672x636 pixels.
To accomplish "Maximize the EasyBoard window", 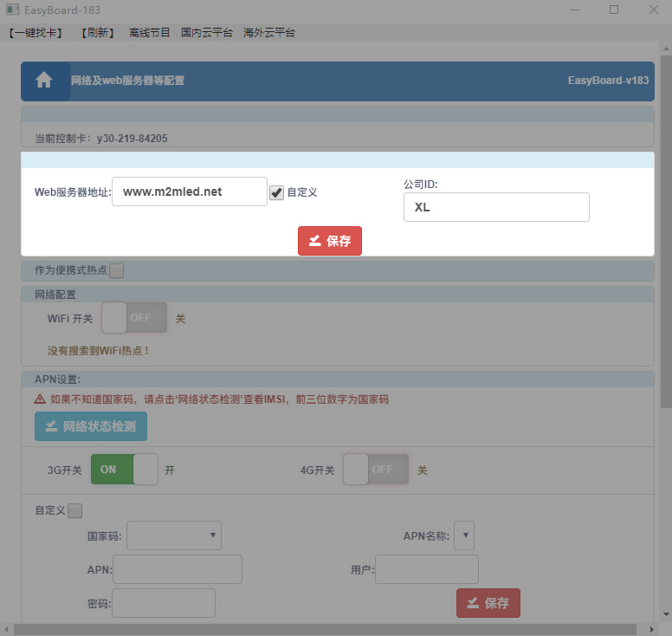I will tap(614, 10).
